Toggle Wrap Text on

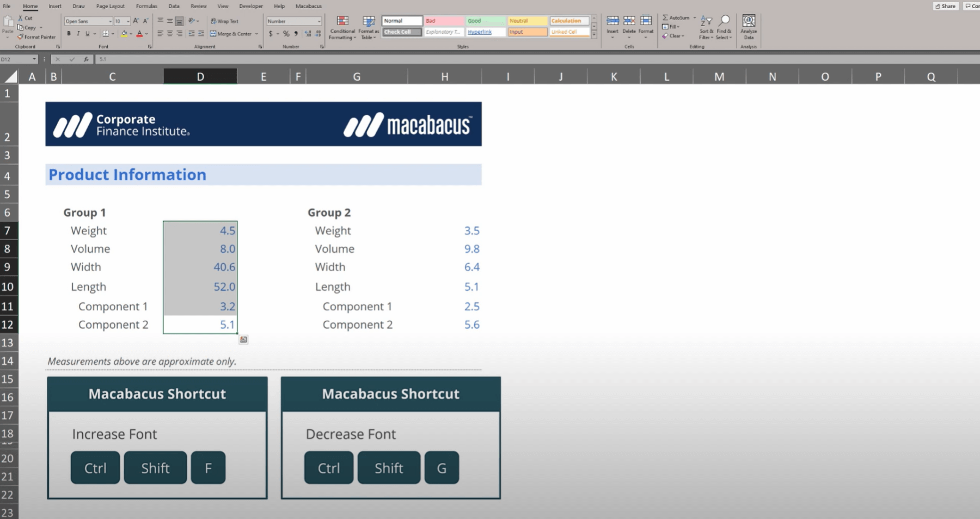coord(224,21)
